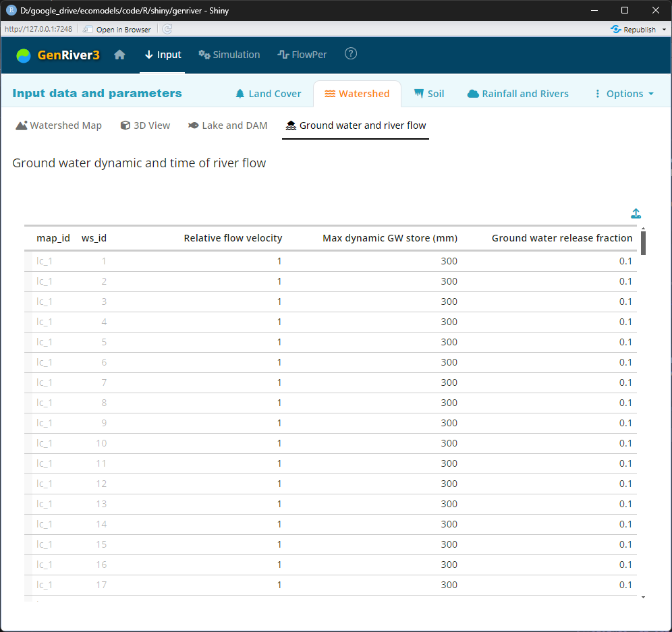Image resolution: width=672 pixels, height=632 pixels.
Task: Switch to the 3D View subtab
Action: [x=145, y=125]
